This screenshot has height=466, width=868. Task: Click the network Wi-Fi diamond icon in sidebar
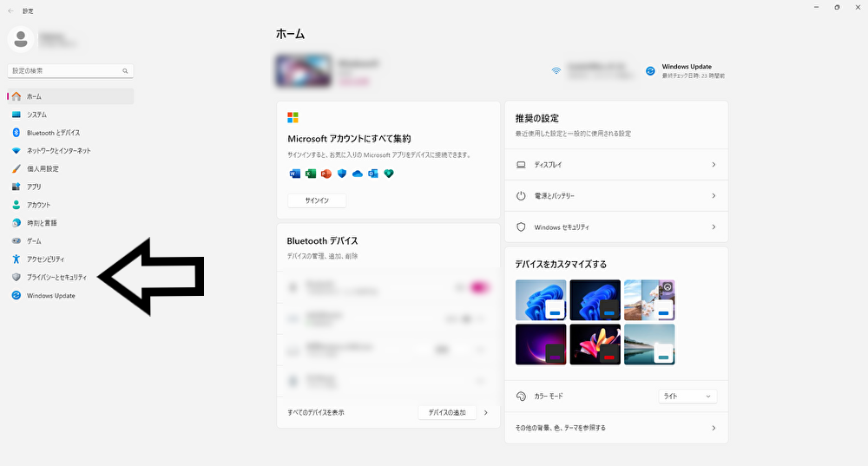16,150
